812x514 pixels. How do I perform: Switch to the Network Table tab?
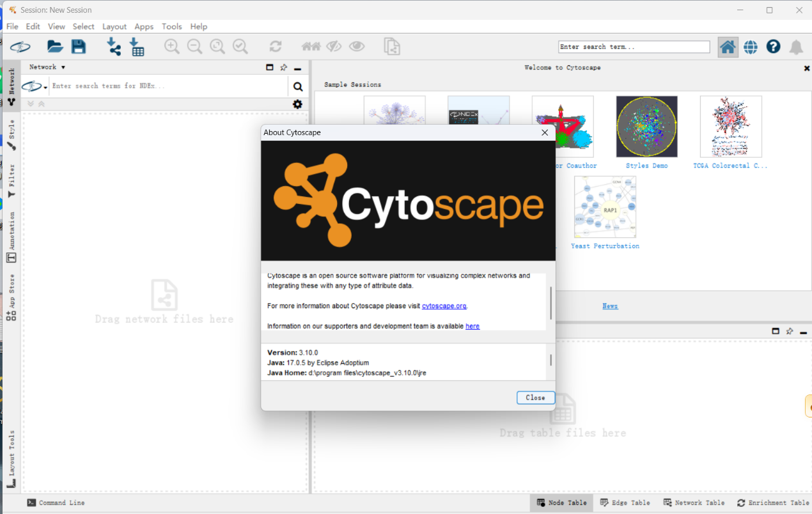[694, 503]
